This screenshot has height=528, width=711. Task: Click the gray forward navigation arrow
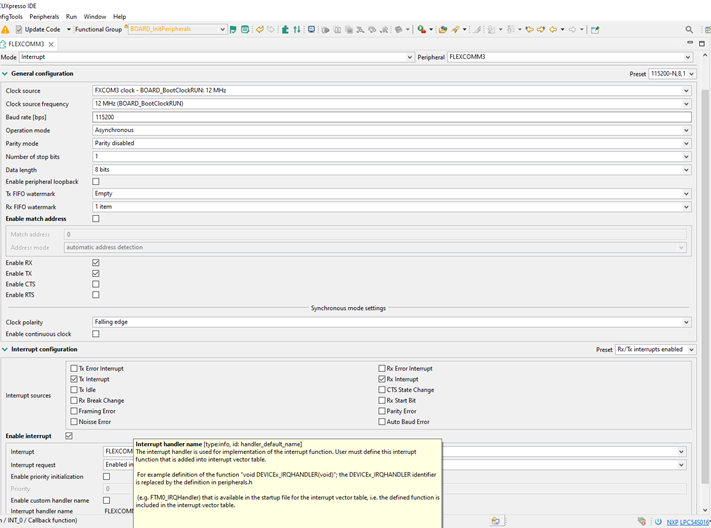click(572, 29)
